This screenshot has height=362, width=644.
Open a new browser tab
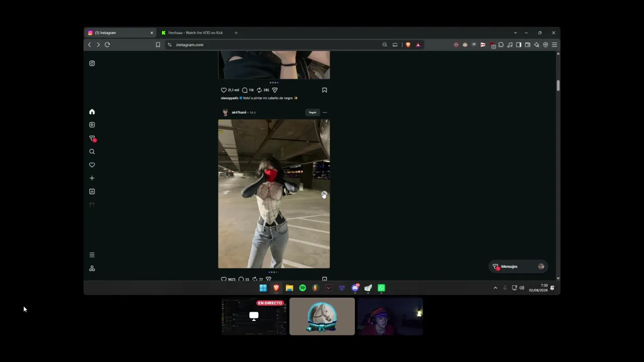tap(236, 33)
